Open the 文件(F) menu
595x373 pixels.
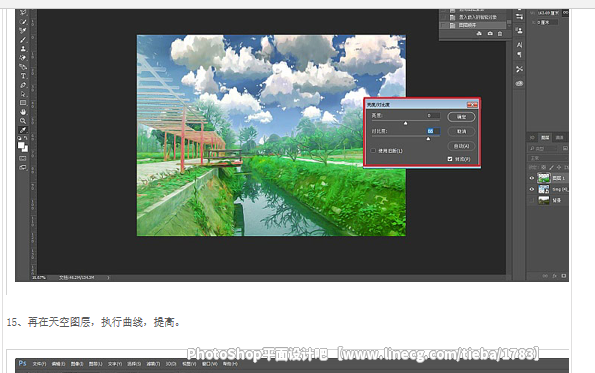pyautogui.click(x=39, y=364)
